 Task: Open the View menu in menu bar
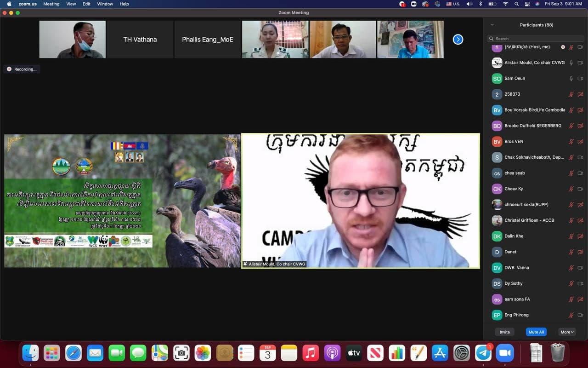[x=71, y=4]
